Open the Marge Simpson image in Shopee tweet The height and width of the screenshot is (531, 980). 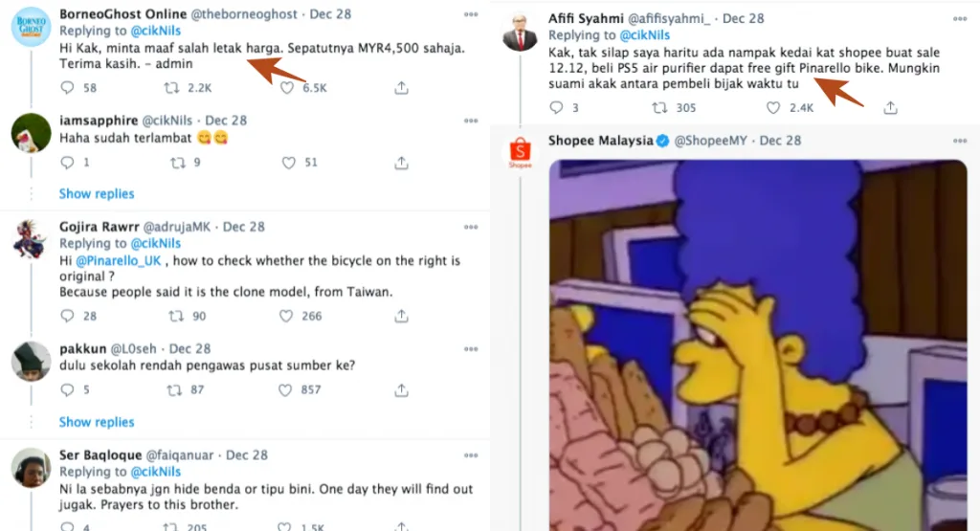click(758, 344)
